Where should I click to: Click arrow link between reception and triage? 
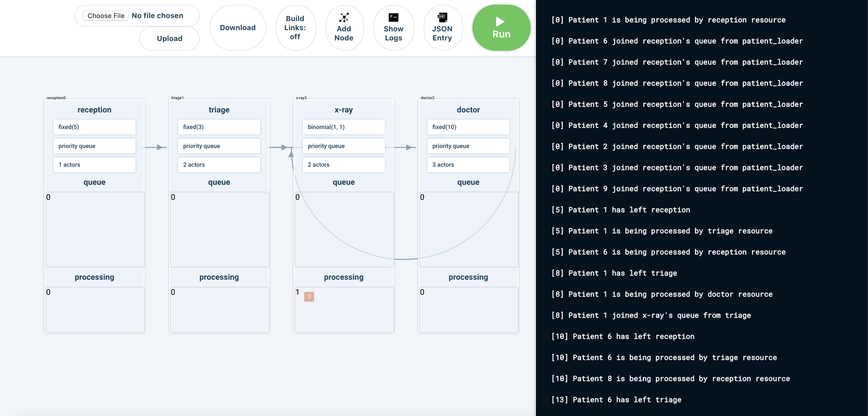156,147
